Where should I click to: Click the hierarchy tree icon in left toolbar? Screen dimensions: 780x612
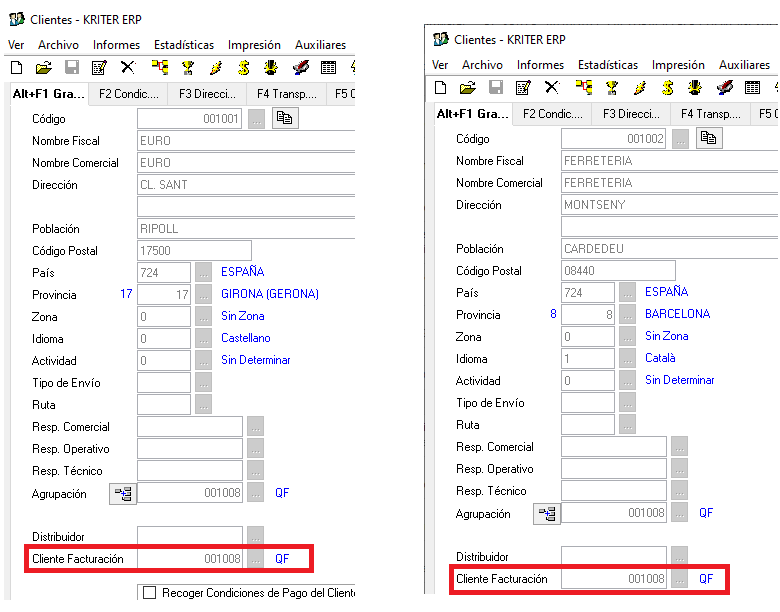point(159,68)
